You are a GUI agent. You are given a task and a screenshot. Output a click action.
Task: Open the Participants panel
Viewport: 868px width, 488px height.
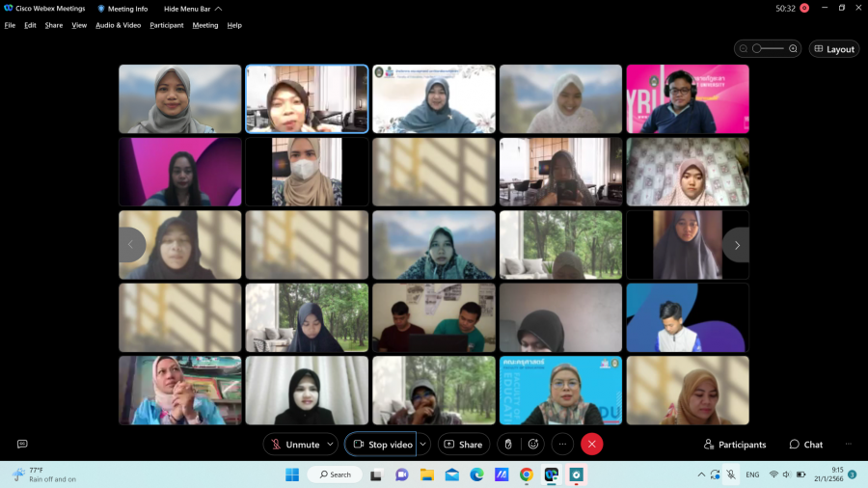point(735,445)
